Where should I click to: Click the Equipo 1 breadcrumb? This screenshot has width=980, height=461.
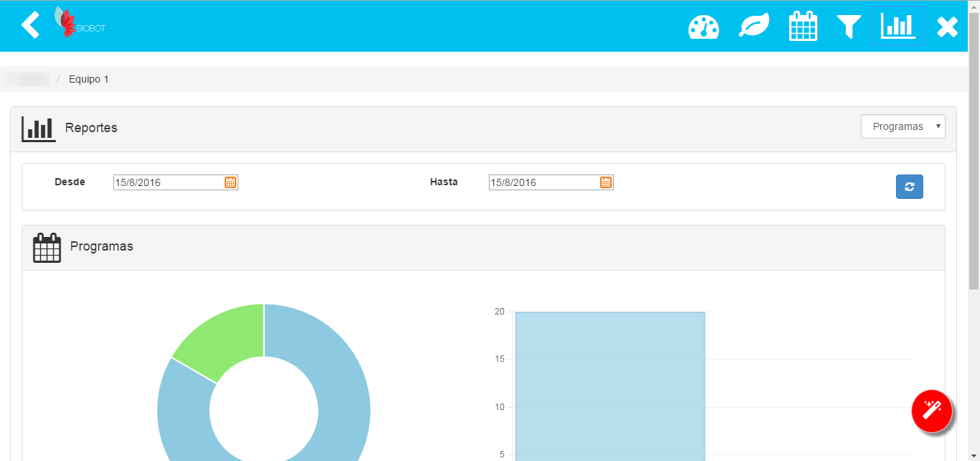(x=88, y=79)
